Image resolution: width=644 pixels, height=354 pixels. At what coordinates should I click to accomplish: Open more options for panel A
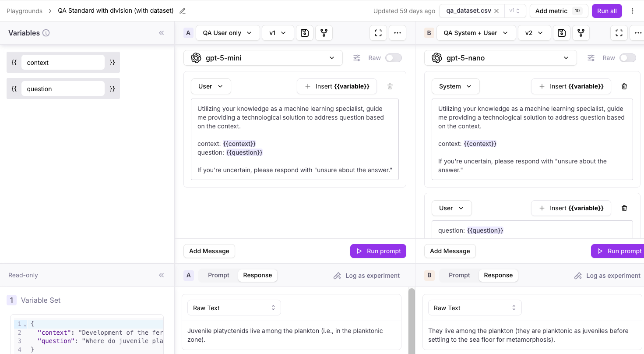coord(398,33)
